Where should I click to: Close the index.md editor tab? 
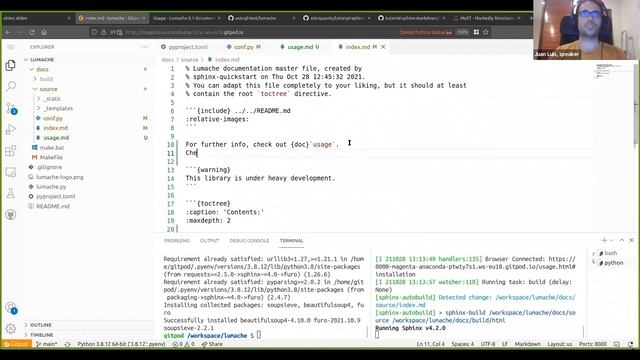point(383,47)
